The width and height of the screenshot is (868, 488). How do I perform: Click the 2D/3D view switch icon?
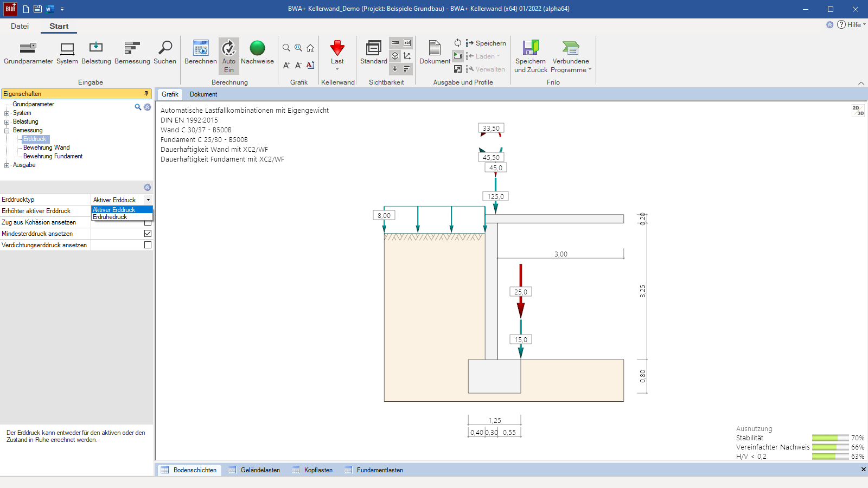coord(858,111)
